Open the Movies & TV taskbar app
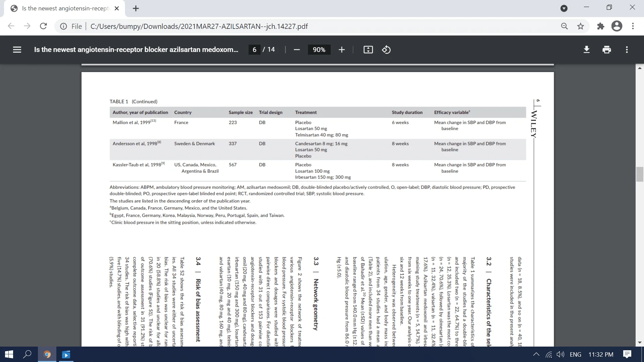 (66, 354)
